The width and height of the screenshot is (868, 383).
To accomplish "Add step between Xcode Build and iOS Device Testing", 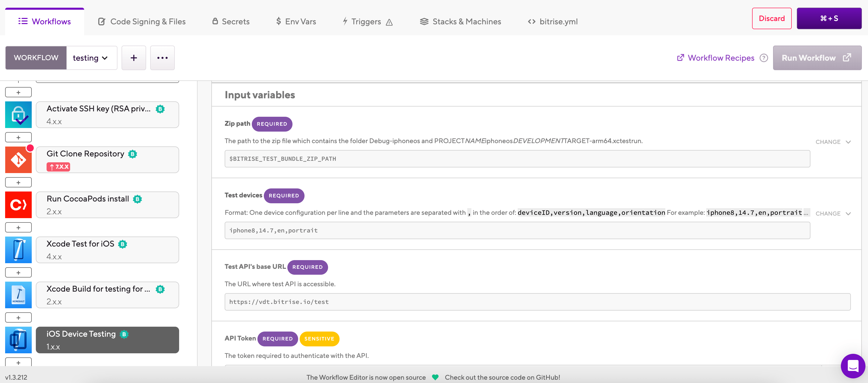I will point(18,318).
